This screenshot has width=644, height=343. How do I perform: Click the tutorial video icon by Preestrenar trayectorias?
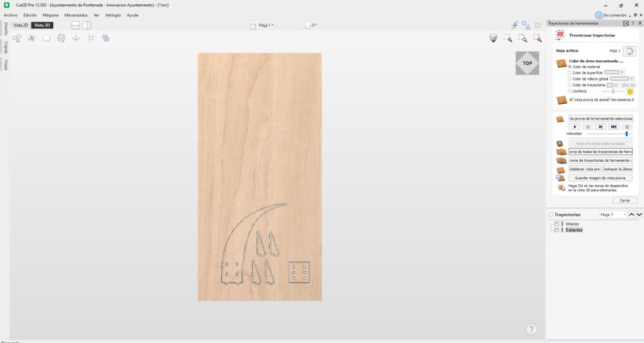click(560, 35)
